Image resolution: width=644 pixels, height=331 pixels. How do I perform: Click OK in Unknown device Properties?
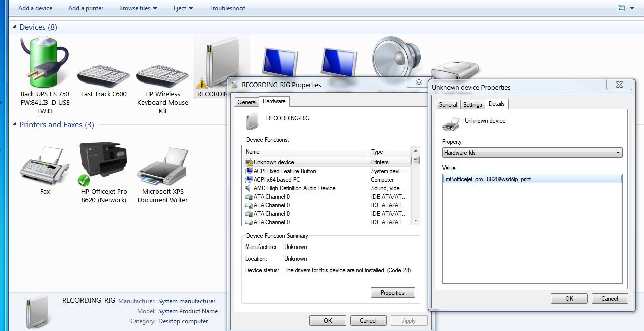point(569,299)
